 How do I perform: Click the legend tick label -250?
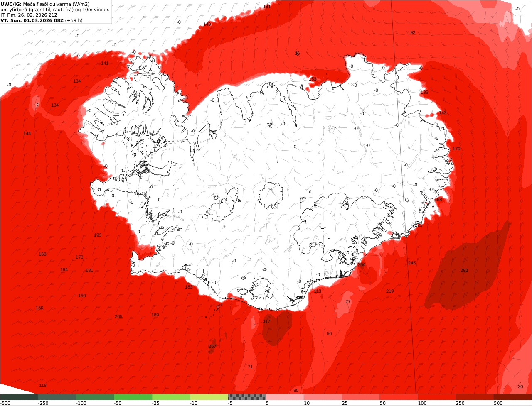pyautogui.click(x=43, y=403)
